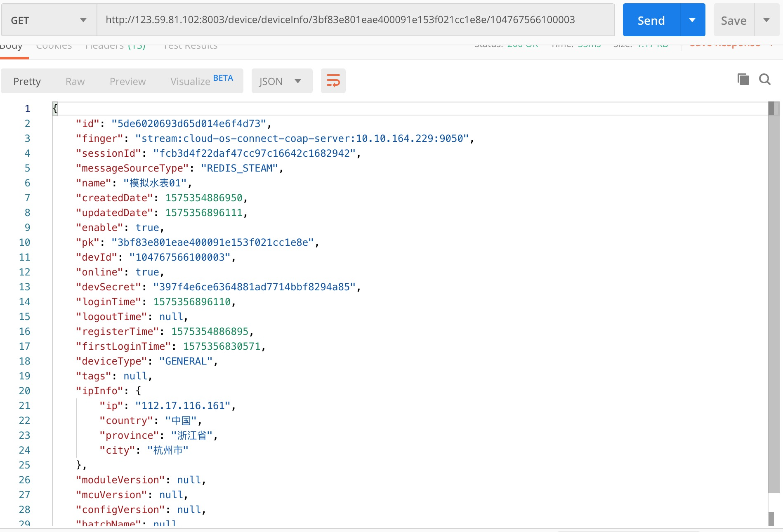The width and height of the screenshot is (783, 532).
Task: Click line number 20 to fold ipInfo
Action: pyautogui.click(x=24, y=391)
